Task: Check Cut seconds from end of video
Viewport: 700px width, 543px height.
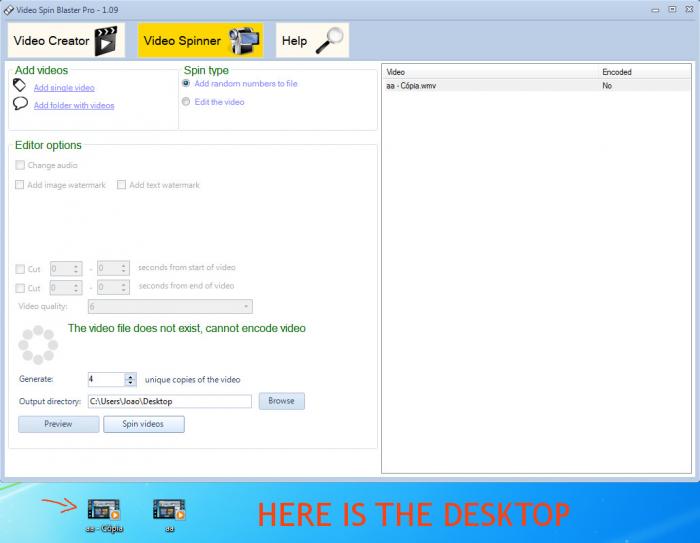Action: pyautogui.click(x=20, y=288)
